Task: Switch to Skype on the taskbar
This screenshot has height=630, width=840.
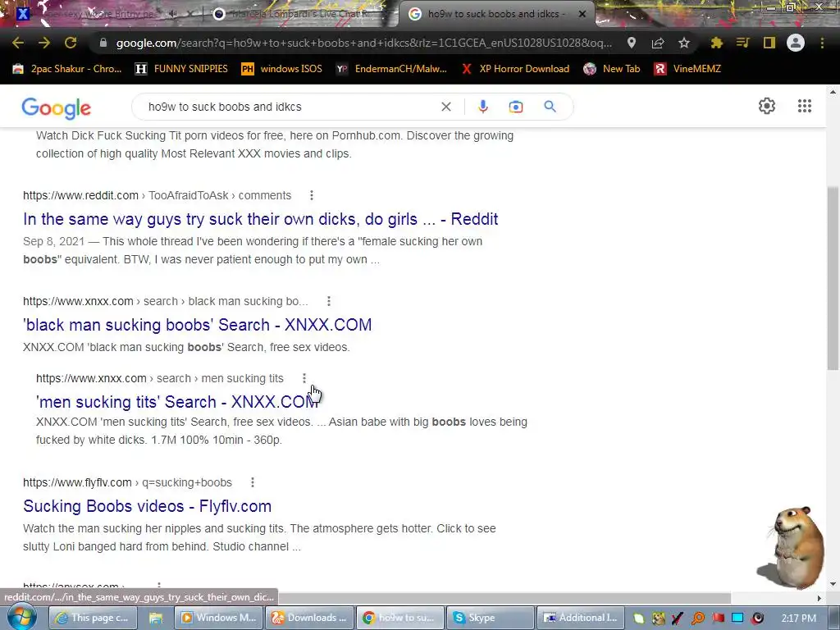Action: (x=490, y=618)
